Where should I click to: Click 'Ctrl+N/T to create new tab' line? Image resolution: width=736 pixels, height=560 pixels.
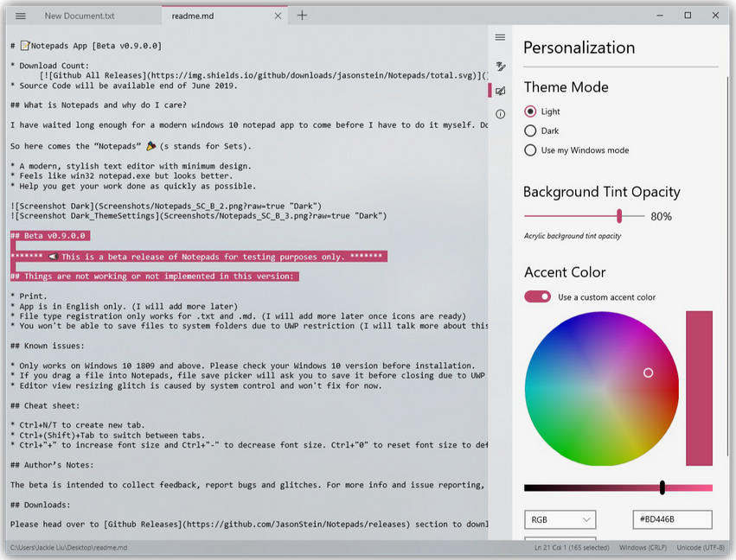(78, 425)
